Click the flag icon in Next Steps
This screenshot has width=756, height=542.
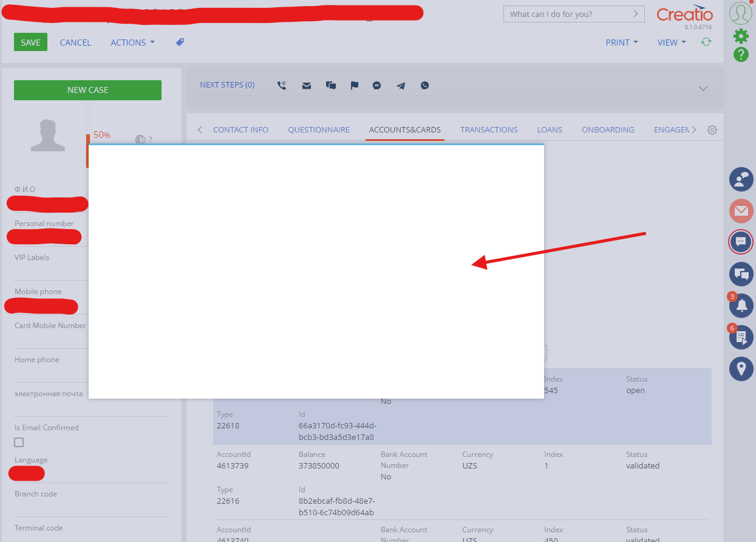(x=355, y=86)
